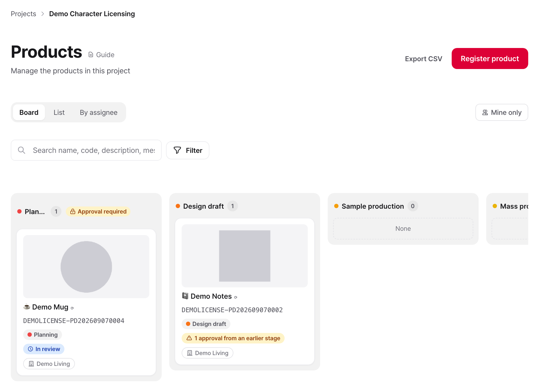This screenshot has width=539, height=392.
Task: Select code DEMOLICENSE-PD202609070004
Action: (74, 321)
